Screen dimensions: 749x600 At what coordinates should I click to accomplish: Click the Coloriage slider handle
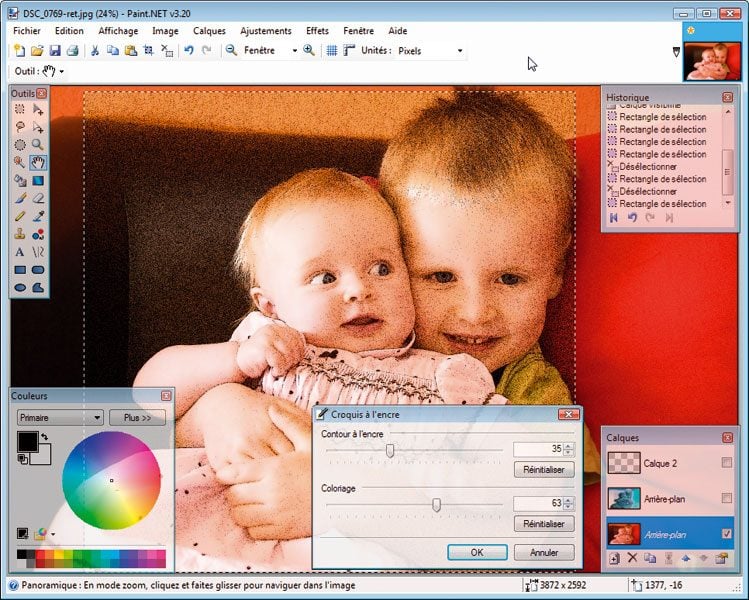tap(436, 505)
